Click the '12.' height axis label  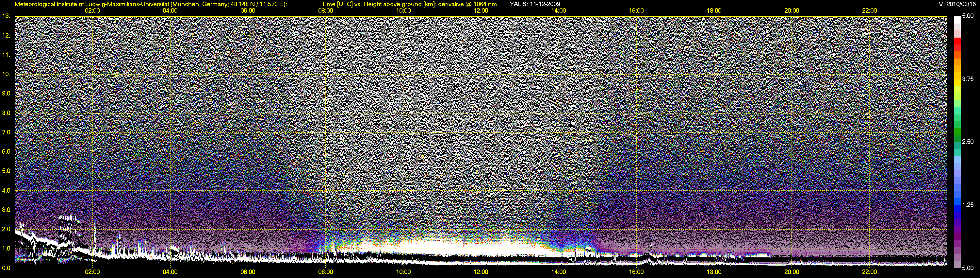coord(6,35)
